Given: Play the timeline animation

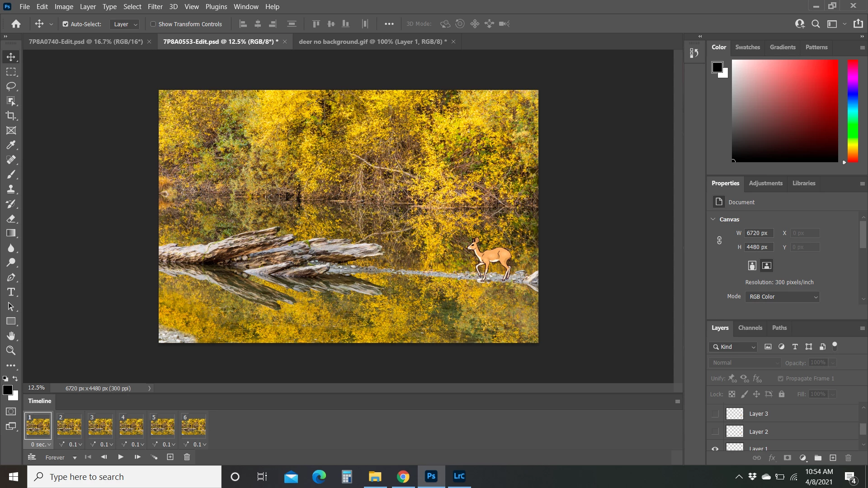Looking at the screenshot, I should pos(121,457).
